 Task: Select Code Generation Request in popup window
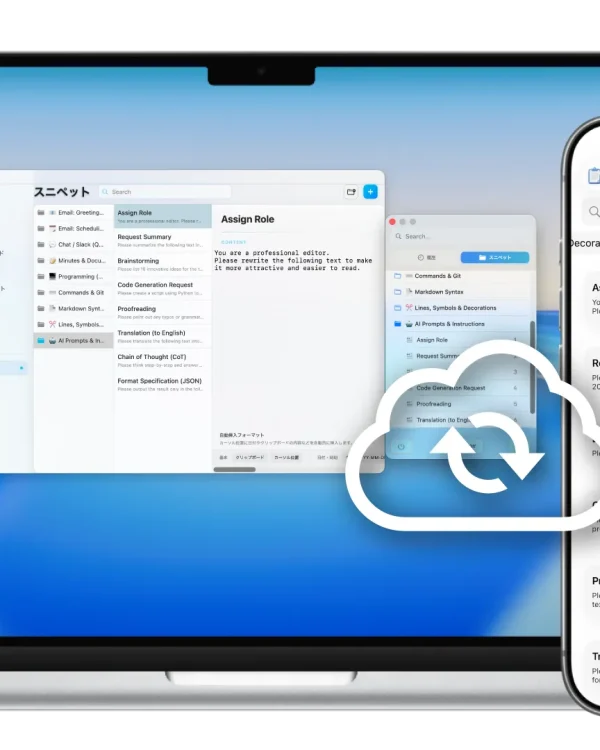point(460,388)
